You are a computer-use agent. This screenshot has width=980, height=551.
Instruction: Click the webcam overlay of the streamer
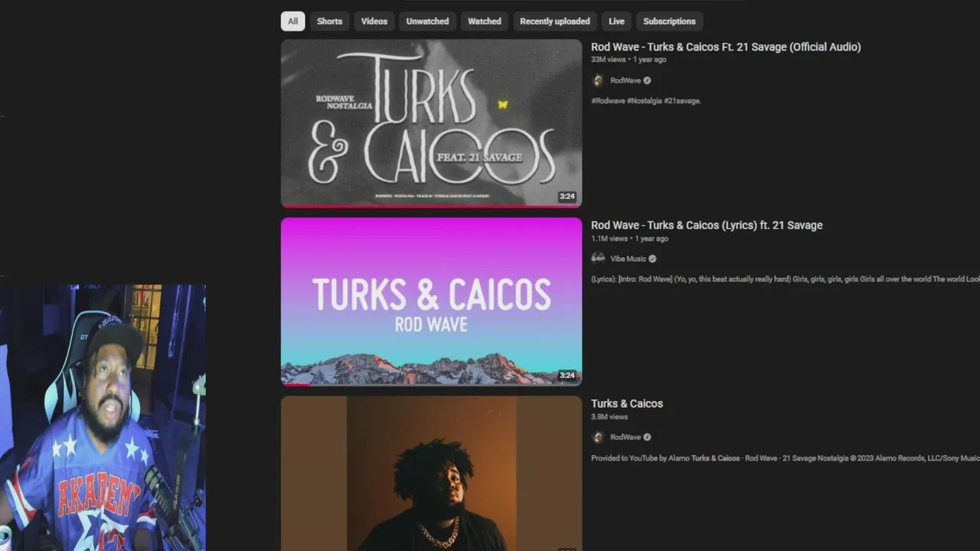click(103, 418)
